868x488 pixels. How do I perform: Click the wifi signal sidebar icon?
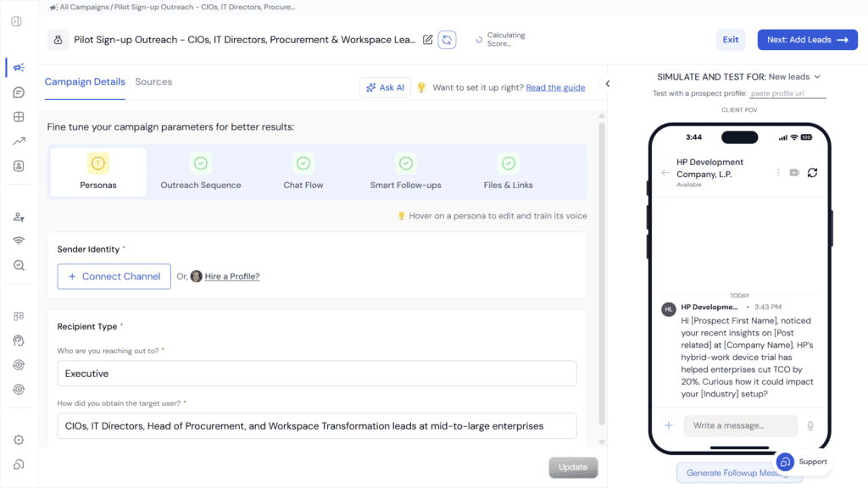(19, 241)
